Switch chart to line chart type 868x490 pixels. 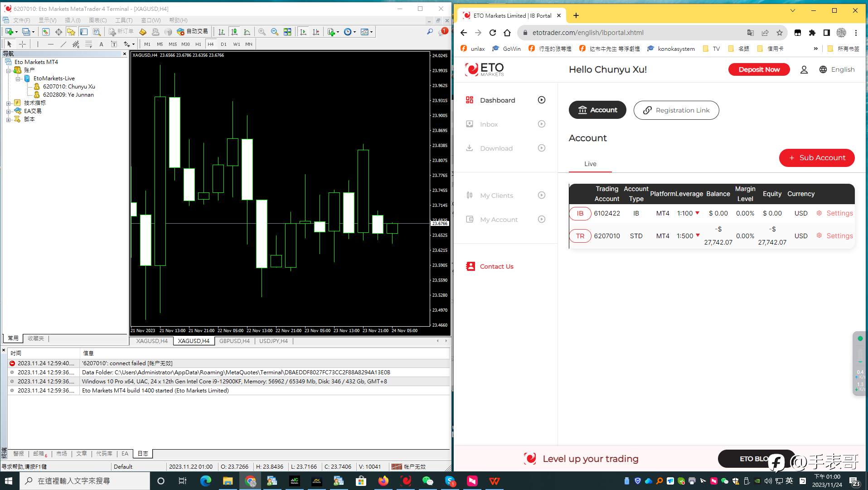[x=247, y=32]
